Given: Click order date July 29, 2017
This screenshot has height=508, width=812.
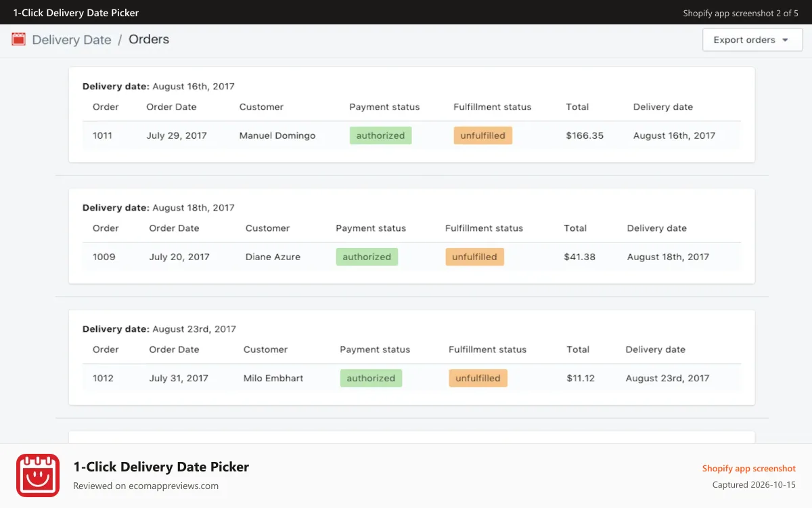Looking at the screenshot, I should point(177,135).
